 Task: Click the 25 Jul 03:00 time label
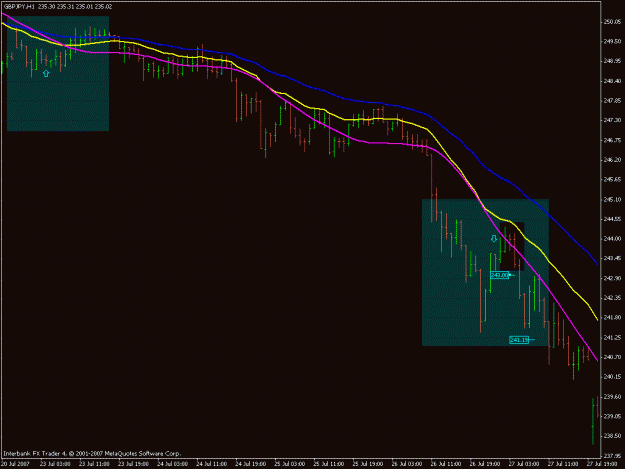coord(289,464)
